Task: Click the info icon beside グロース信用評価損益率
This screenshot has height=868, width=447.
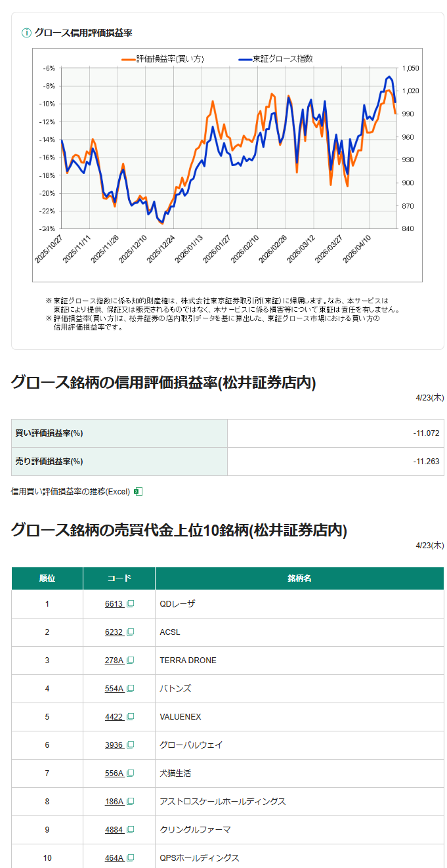Action: [x=26, y=33]
